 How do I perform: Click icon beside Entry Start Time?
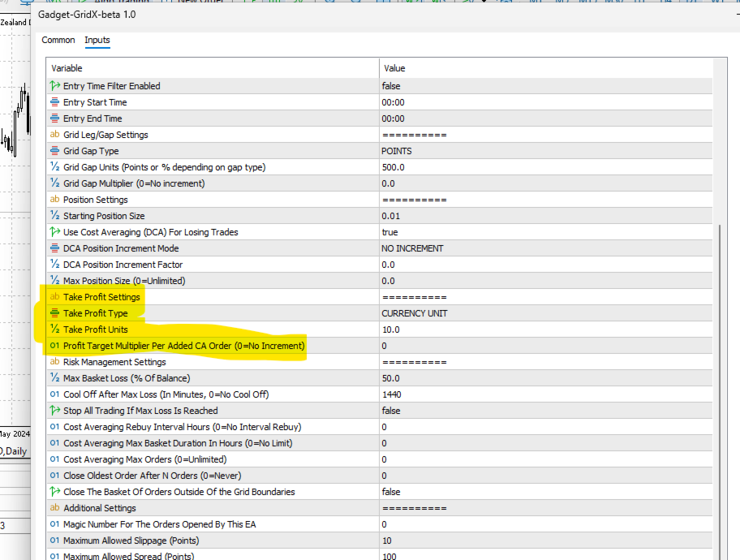click(54, 102)
